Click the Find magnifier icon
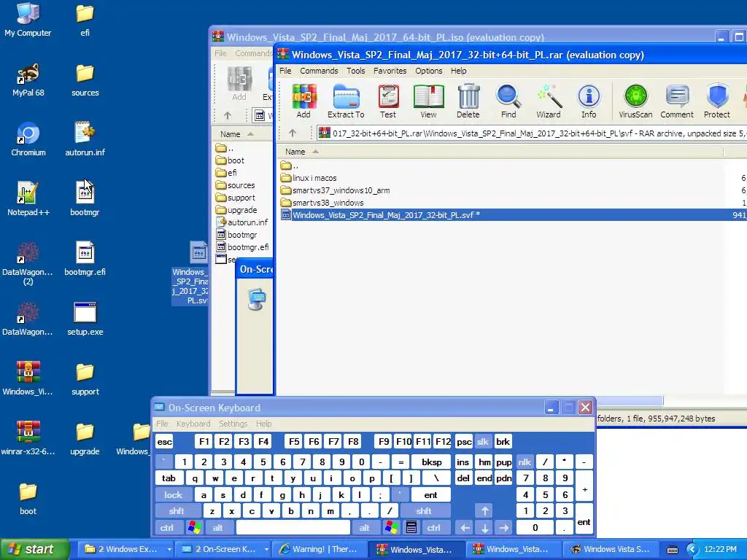Image resolution: width=747 pixels, height=560 pixels. pyautogui.click(x=508, y=101)
